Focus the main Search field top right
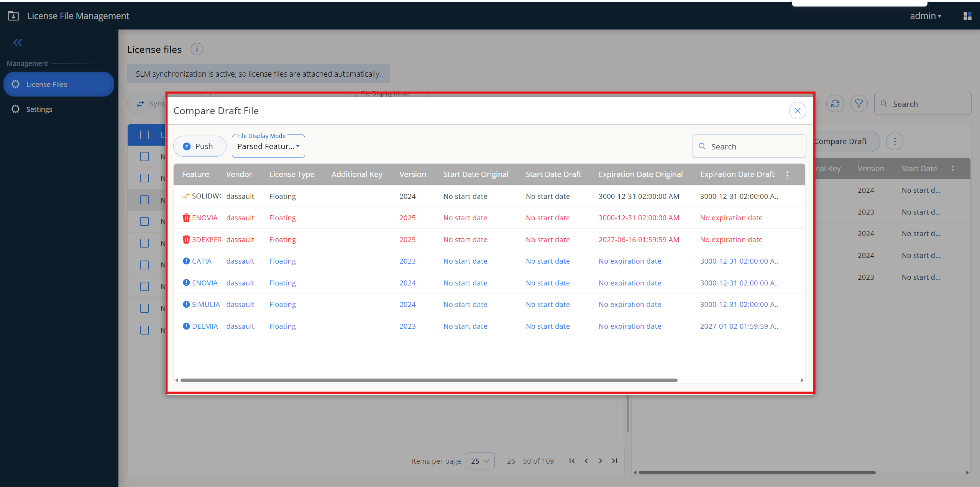The image size is (980, 487). click(x=923, y=103)
